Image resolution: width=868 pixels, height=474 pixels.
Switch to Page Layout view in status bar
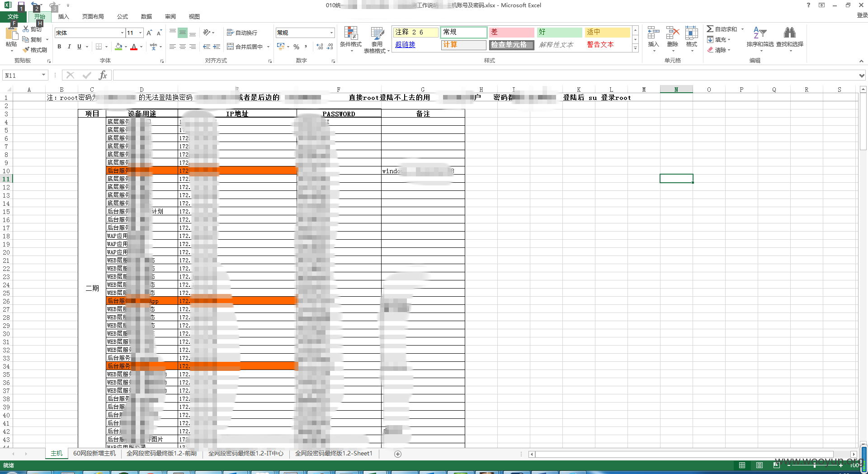pos(759,465)
